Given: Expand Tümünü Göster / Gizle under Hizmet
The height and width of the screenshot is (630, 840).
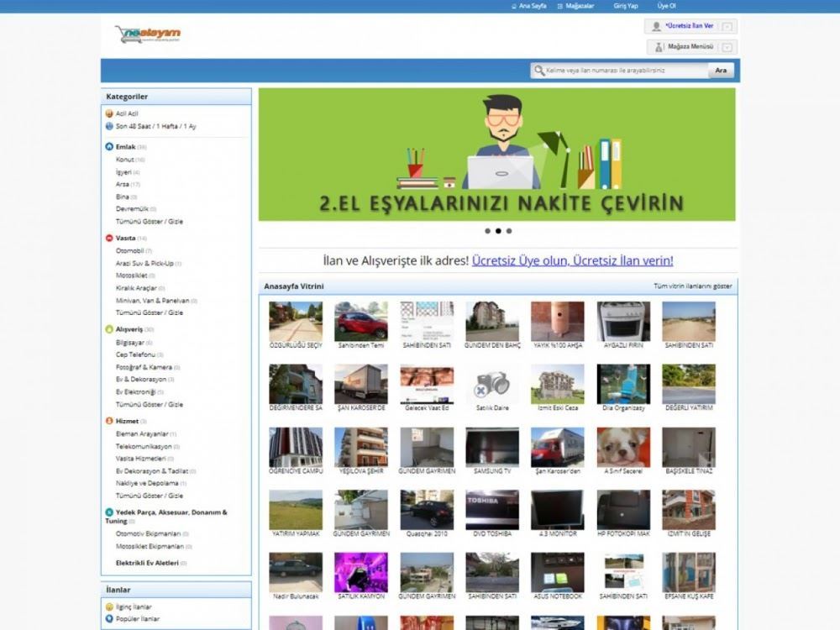Looking at the screenshot, I should coord(150,496).
